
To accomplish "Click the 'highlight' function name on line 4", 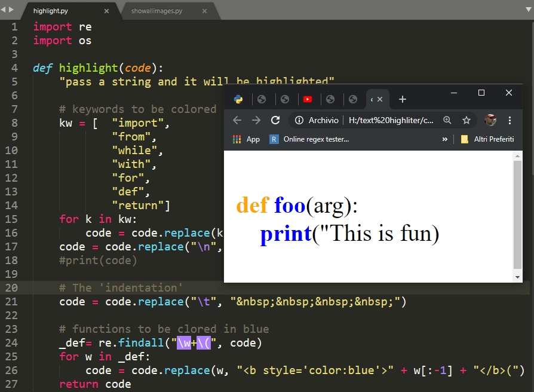I will pyautogui.click(x=88, y=68).
